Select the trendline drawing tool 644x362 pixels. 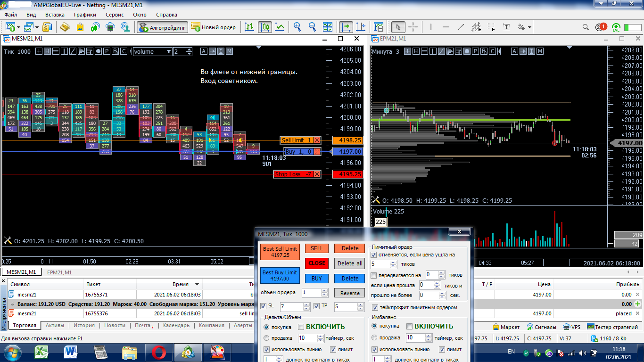(461, 27)
